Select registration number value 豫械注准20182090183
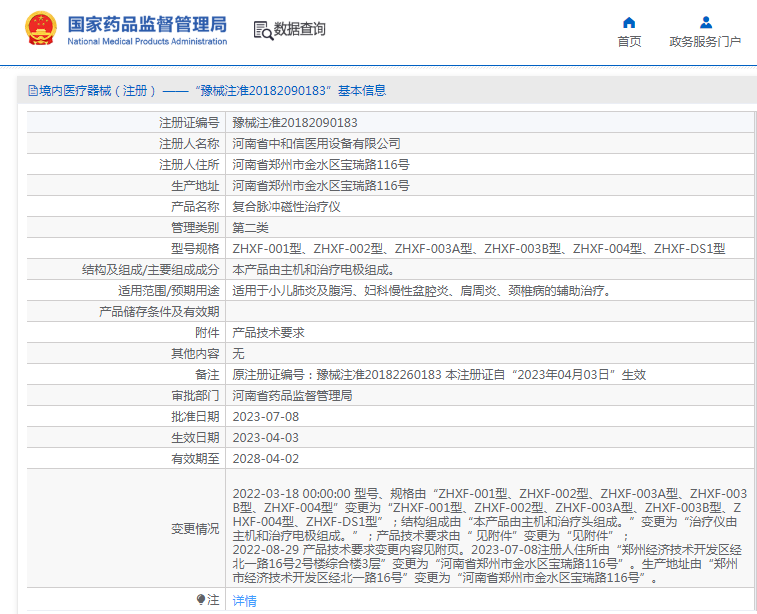The image size is (757, 614). tap(295, 123)
